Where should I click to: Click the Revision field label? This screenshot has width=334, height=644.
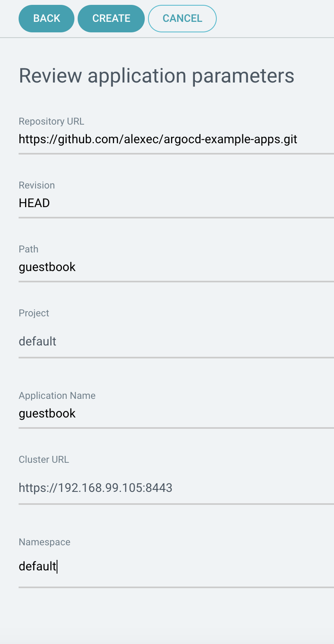[36, 185]
